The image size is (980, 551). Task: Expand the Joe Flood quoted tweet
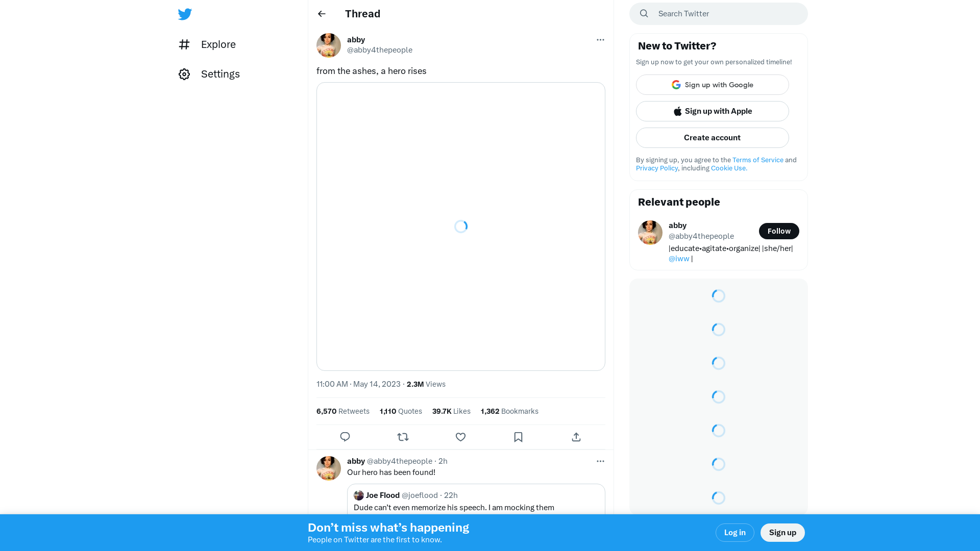tap(476, 501)
